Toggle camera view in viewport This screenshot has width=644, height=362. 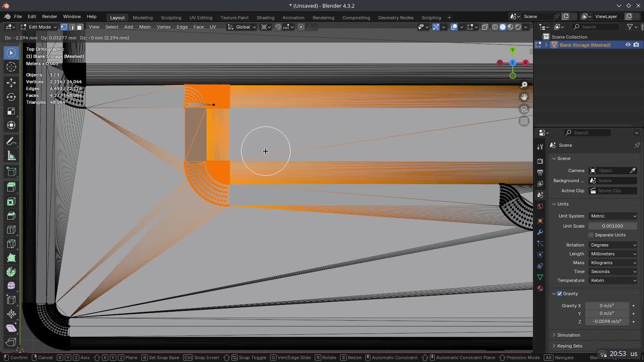pos(524,109)
